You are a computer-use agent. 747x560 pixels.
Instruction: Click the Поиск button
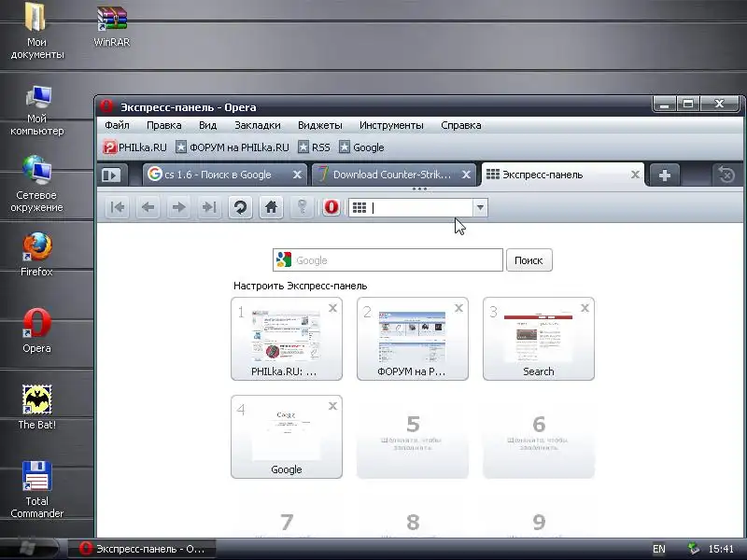(529, 260)
